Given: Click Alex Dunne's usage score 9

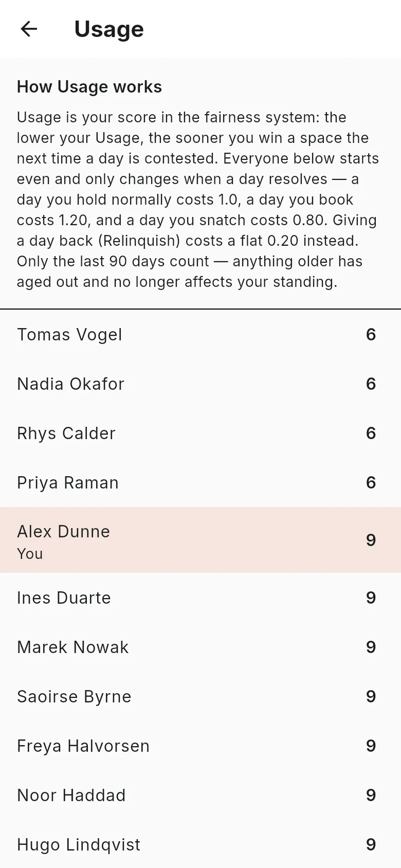Looking at the screenshot, I should 371,540.
